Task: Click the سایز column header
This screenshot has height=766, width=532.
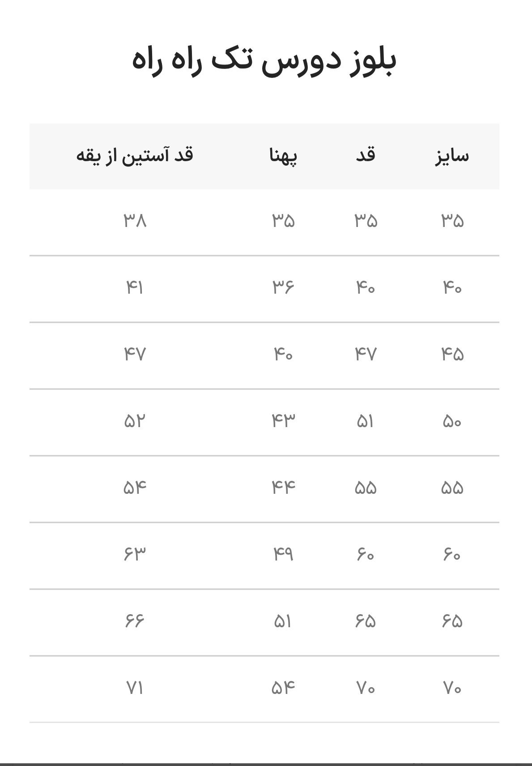Action: [x=452, y=156]
